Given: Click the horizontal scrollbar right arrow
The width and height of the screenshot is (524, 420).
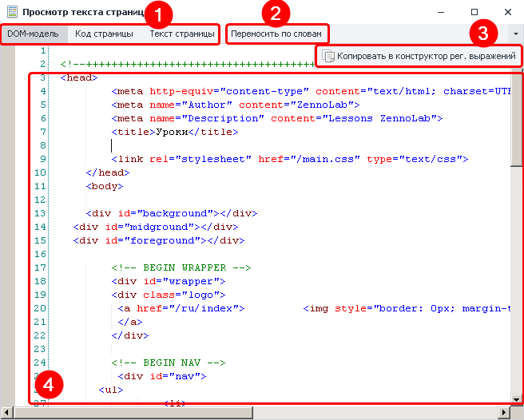Looking at the screenshot, I should point(503,412).
